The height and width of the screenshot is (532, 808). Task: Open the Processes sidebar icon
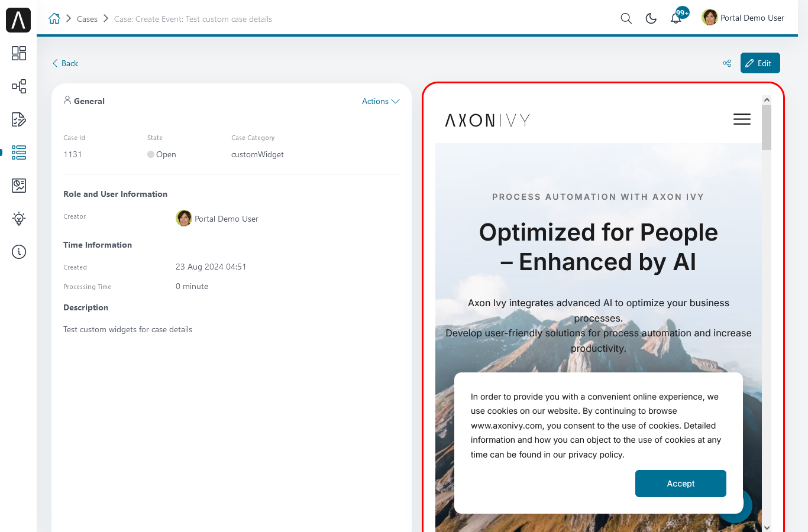pyautogui.click(x=19, y=86)
